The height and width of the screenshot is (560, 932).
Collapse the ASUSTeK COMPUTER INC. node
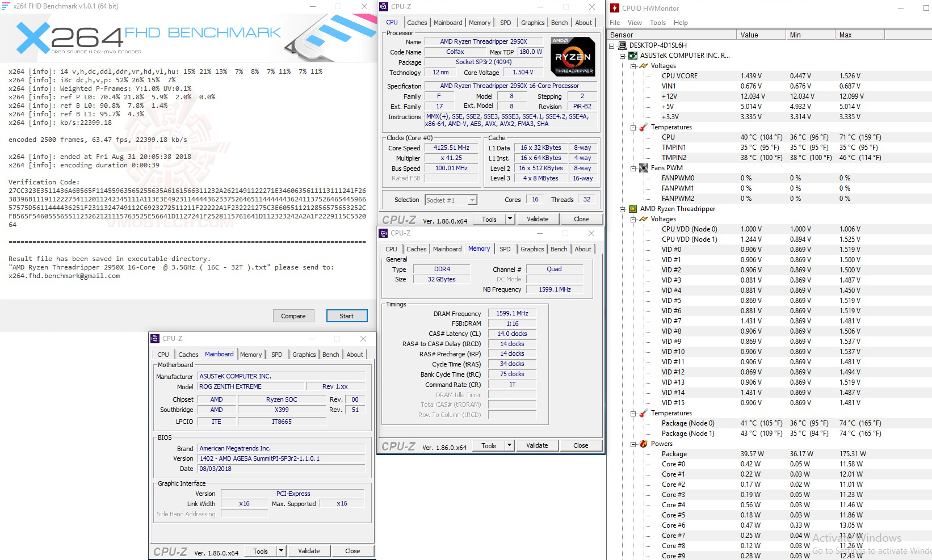pyautogui.click(x=623, y=56)
